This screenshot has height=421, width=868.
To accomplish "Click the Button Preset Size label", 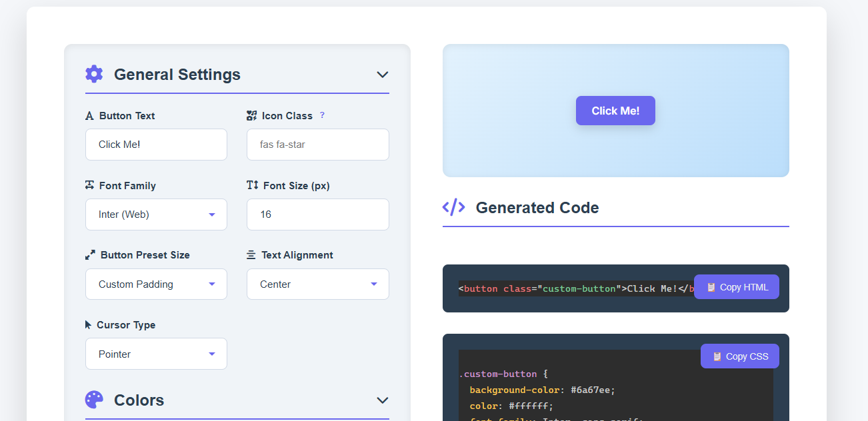I will [145, 255].
